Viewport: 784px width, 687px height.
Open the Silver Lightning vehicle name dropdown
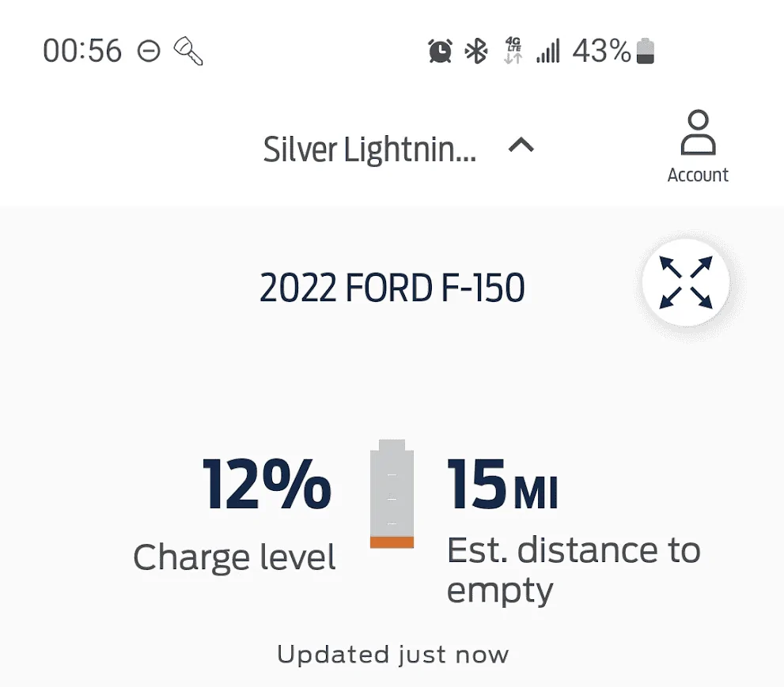(x=369, y=149)
